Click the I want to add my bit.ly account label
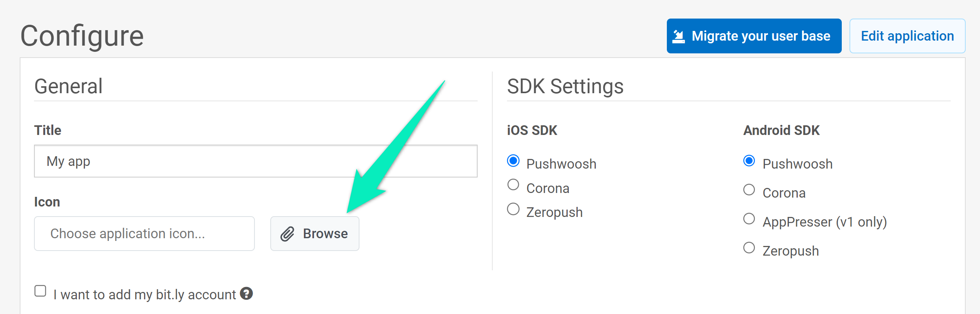This screenshot has width=980, height=314. (144, 295)
